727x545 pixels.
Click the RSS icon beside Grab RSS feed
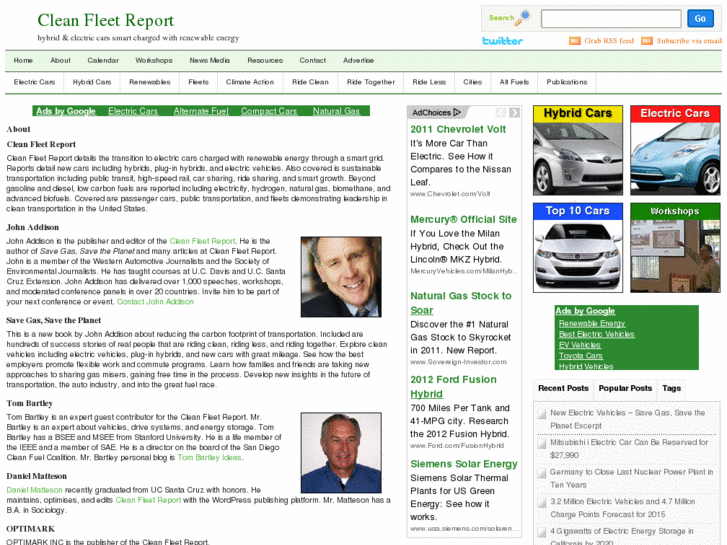tap(574, 41)
